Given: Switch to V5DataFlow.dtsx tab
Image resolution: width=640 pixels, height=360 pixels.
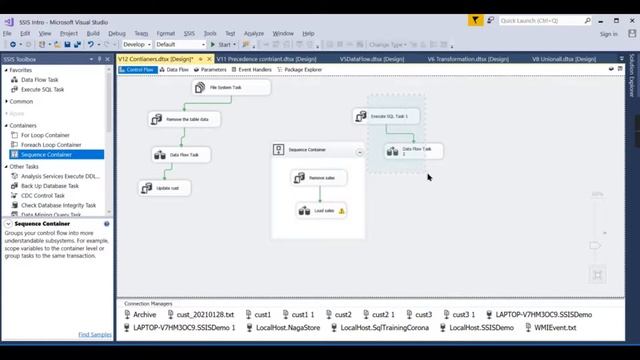Looking at the screenshot, I should pos(372,59).
